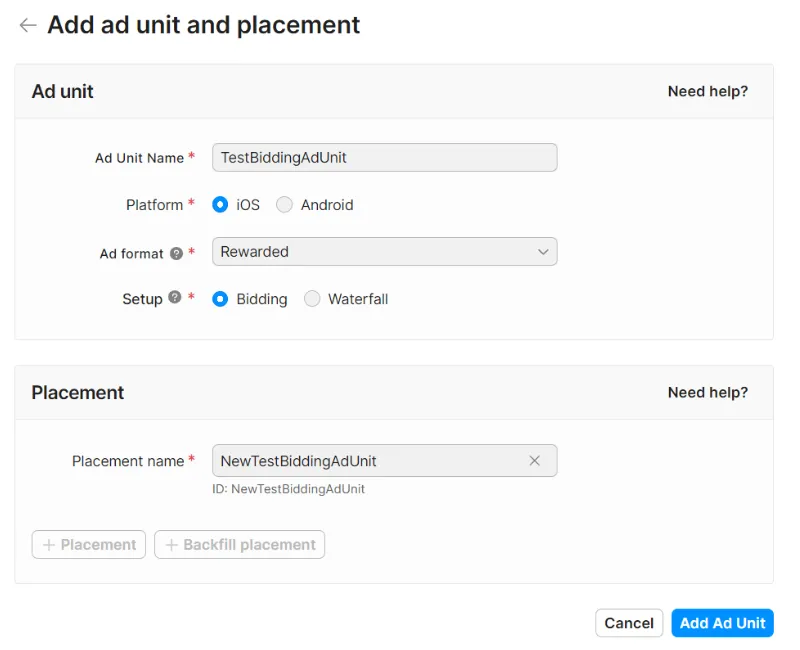Clear the Placement name with the X icon
The height and width of the screenshot is (650, 800).
533,460
